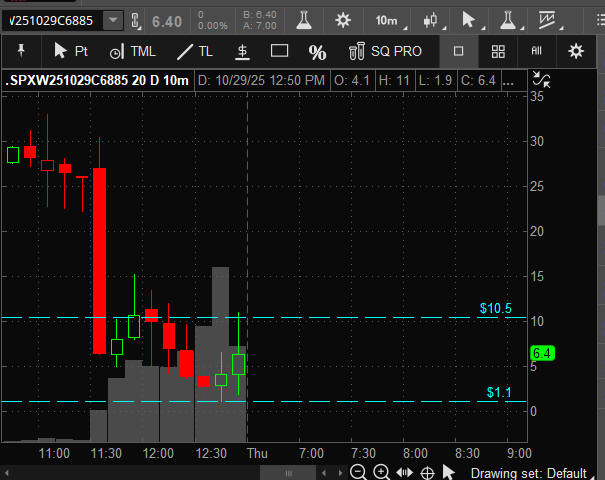The image size is (605, 480).
Task: Click the crosshair target icon
Action: tap(427, 473)
